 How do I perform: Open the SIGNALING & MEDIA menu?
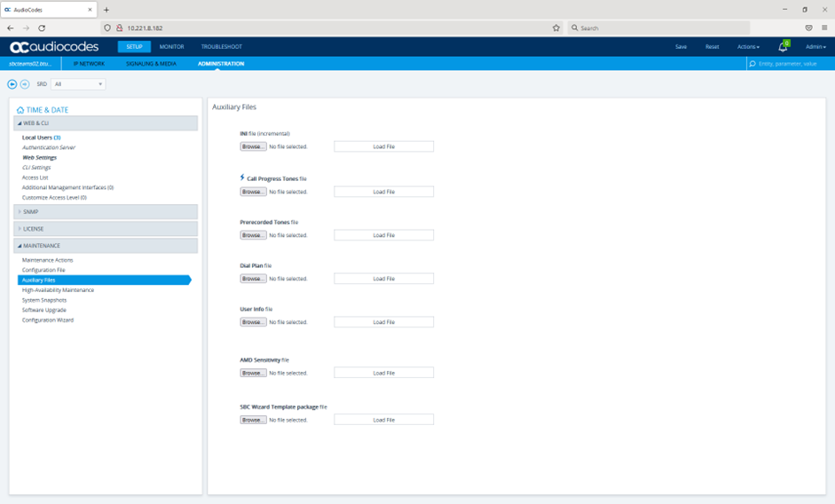(x=151, y=63)
